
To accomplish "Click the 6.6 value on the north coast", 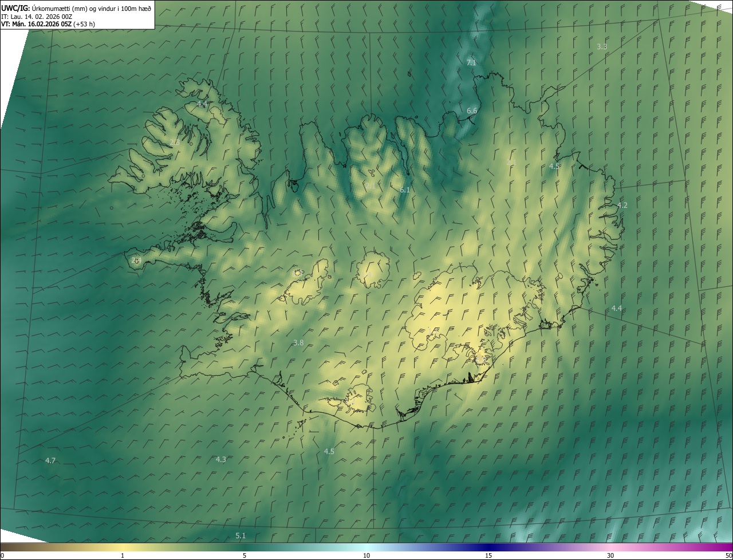I will pos(472,111).
